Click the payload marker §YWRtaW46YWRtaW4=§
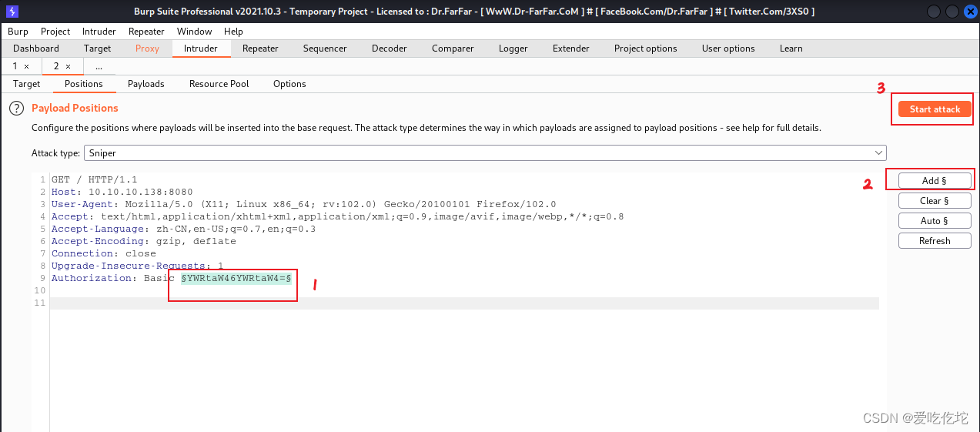The image size is (980, 432). pos(236,278)
